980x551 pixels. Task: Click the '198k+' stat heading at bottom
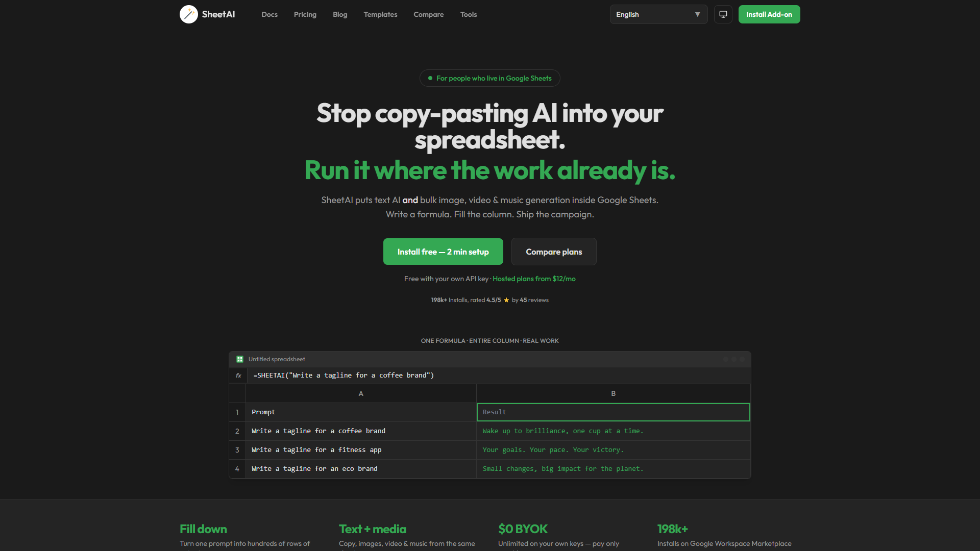672,529
